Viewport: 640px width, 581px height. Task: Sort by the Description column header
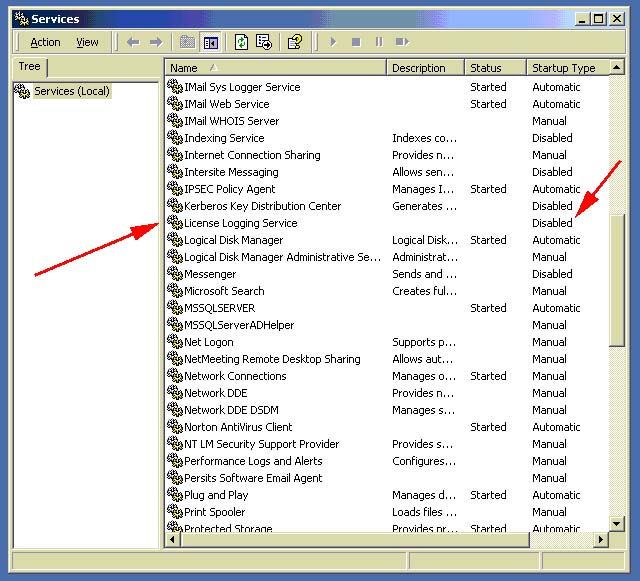[425, 68]
